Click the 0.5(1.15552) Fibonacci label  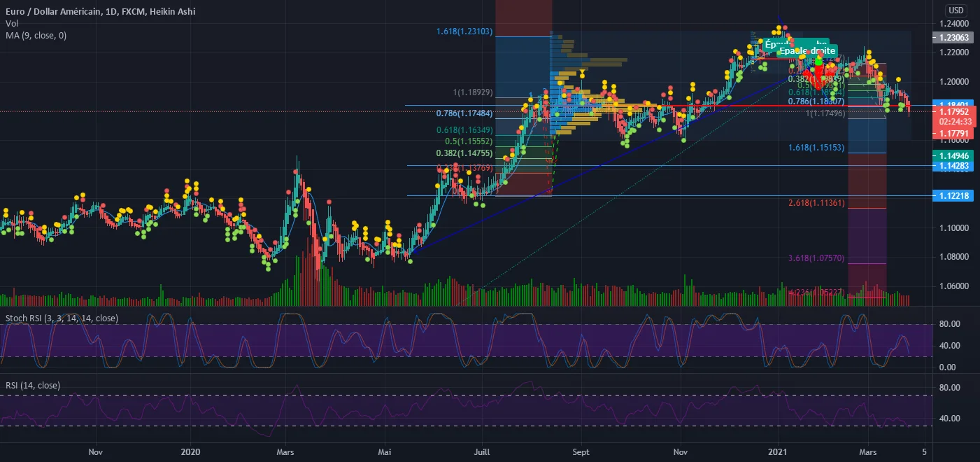pyautogui.click(x=469, y=141)
